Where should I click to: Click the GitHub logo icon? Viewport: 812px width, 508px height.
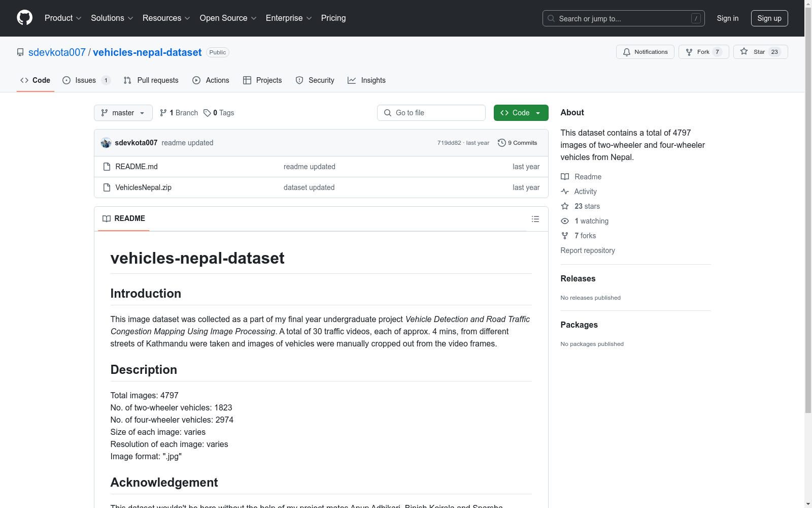[x=24, y=18]
